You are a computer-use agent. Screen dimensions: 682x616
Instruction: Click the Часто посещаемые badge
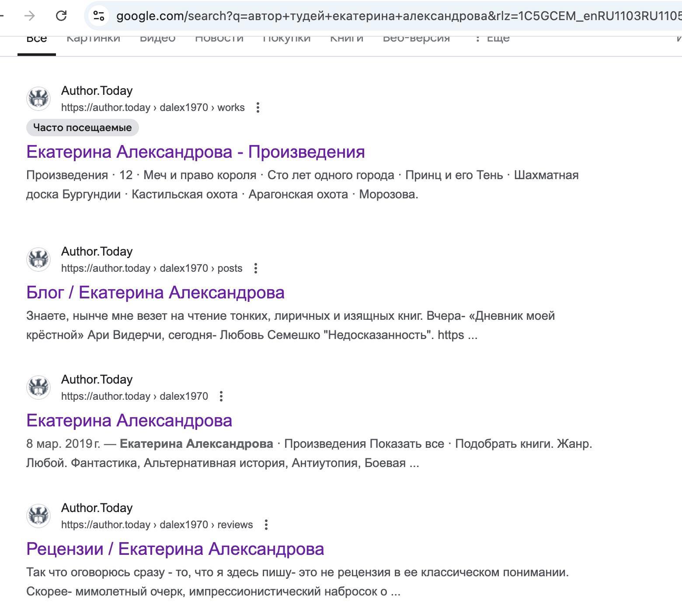click(82, 128)
